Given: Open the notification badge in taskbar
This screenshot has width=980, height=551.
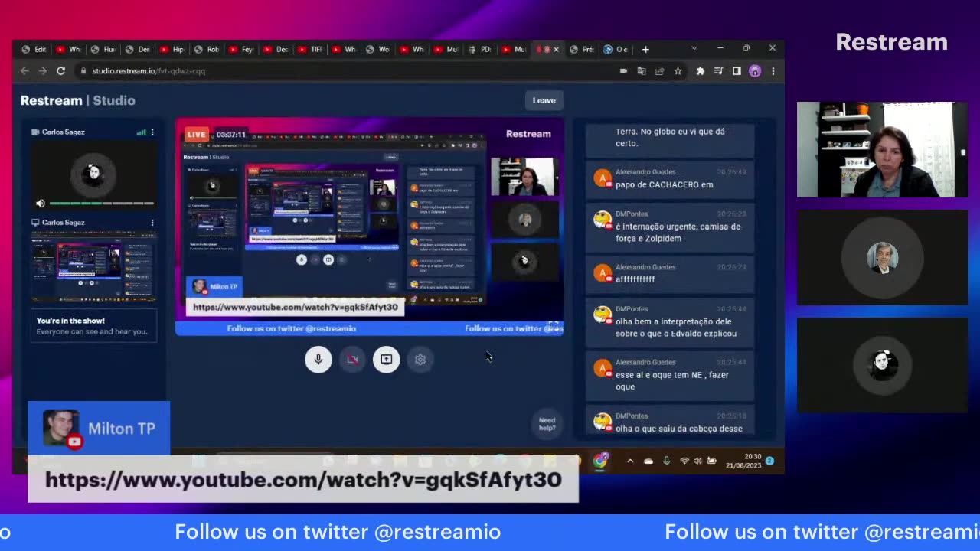Looking at the screenshot, I should tap(770, 461).
